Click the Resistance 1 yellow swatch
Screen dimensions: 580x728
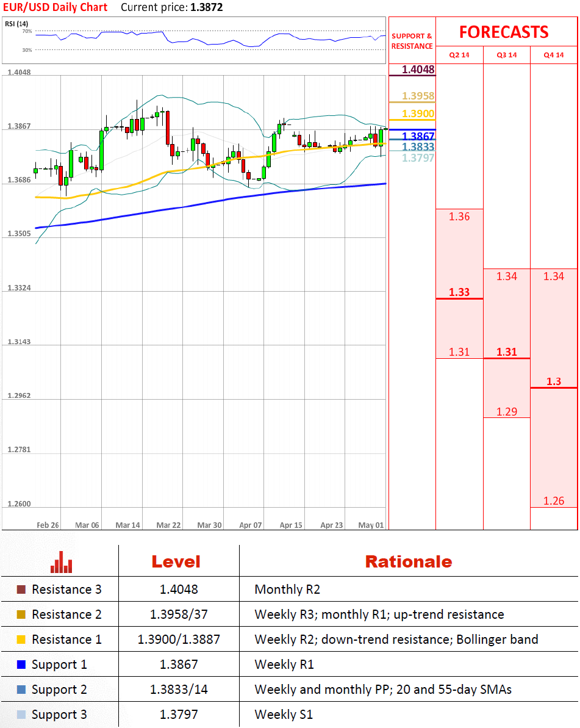(x=21, y=640)
